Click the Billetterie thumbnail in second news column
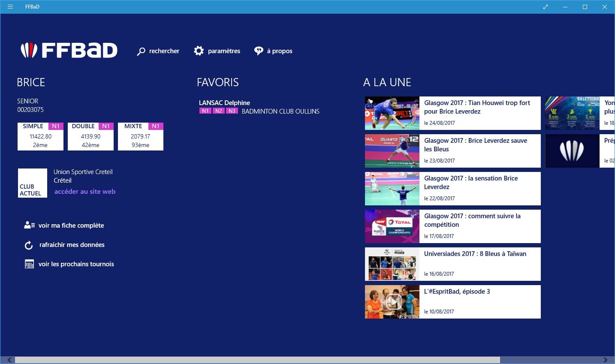615x364 pixels. click(572, 113)
